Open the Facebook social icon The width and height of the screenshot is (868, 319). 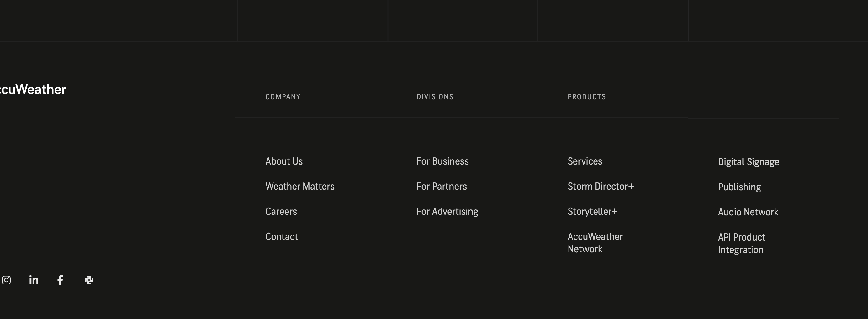pos(60,280)
